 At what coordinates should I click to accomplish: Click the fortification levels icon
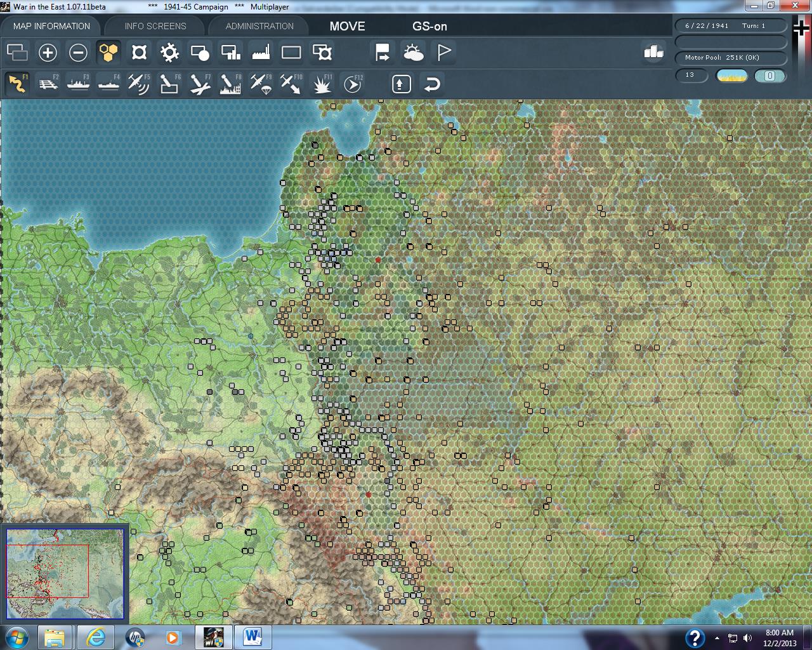pyautogui.click(x=139, y=52)
